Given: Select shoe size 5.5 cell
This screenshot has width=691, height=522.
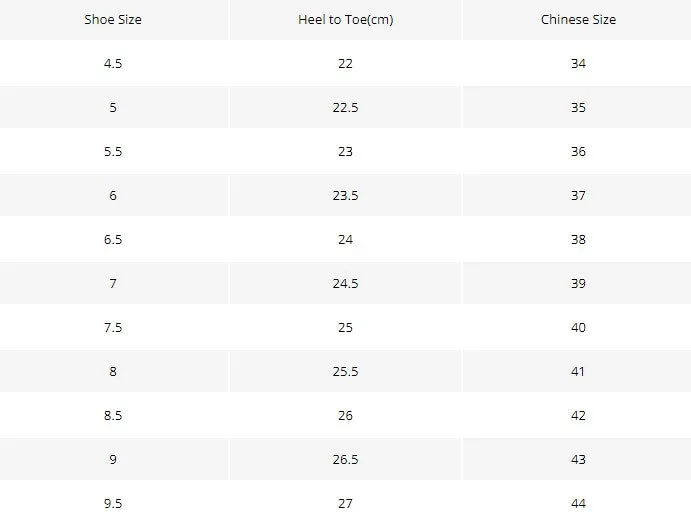Looking at the screenshot, I should (114, 151).
